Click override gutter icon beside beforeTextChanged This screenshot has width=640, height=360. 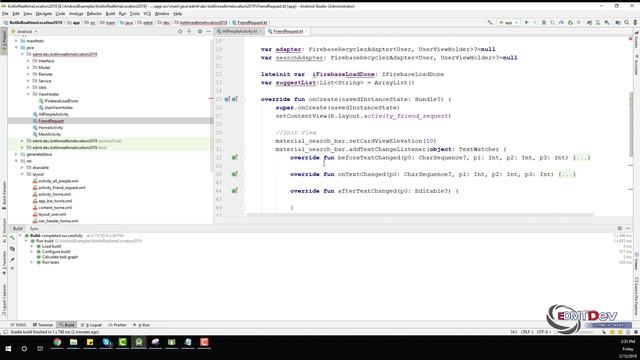pos(235,157)
